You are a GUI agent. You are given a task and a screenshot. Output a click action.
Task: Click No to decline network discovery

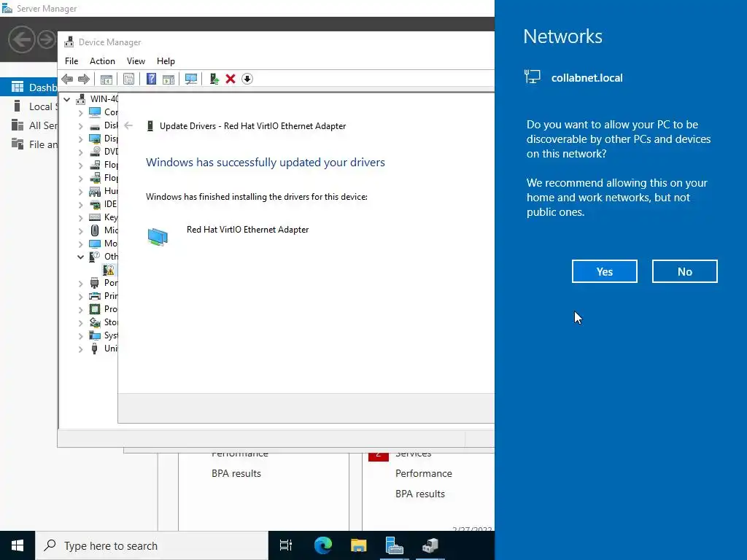[684, 271]
